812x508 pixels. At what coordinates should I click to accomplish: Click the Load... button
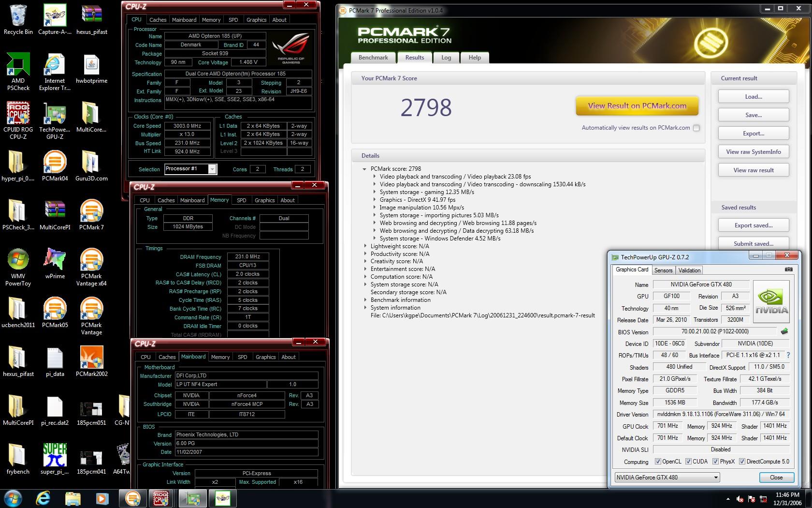click(x=754, y=97)
